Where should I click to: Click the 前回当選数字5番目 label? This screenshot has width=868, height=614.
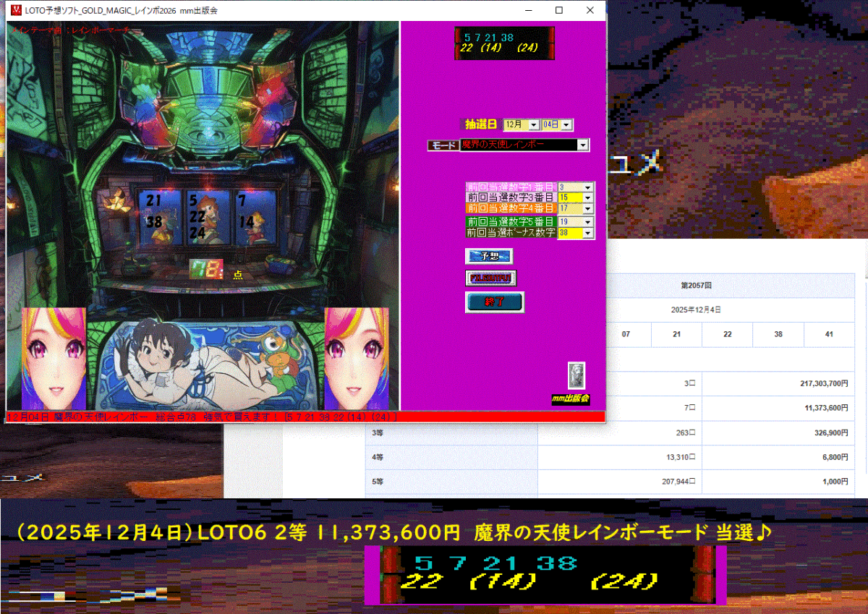pyautogui.click(x=511, y=222)
